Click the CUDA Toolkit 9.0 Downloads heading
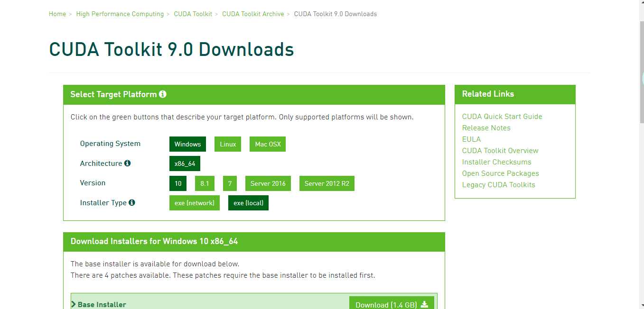This screenshot has width=644, height=309. click(171, 50)
